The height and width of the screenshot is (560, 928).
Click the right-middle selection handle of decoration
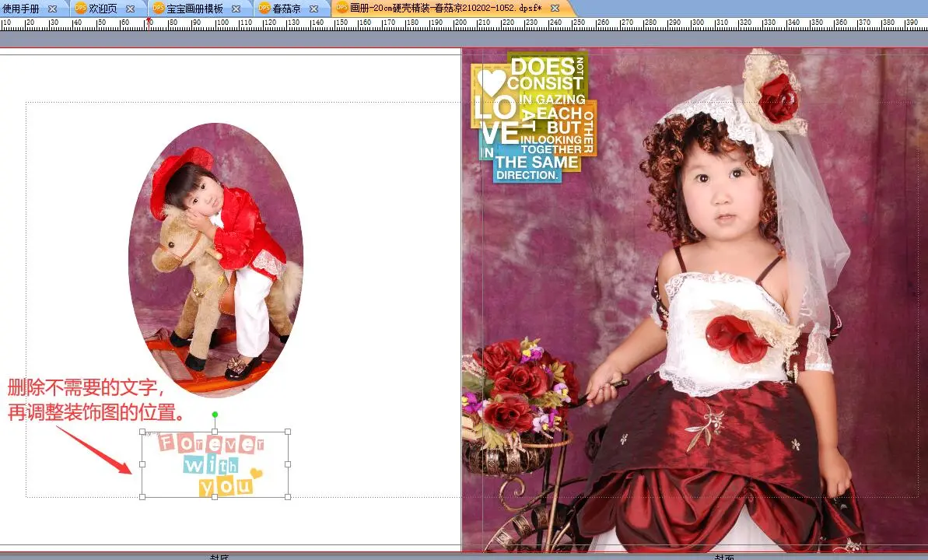click(x=288, y=464)
